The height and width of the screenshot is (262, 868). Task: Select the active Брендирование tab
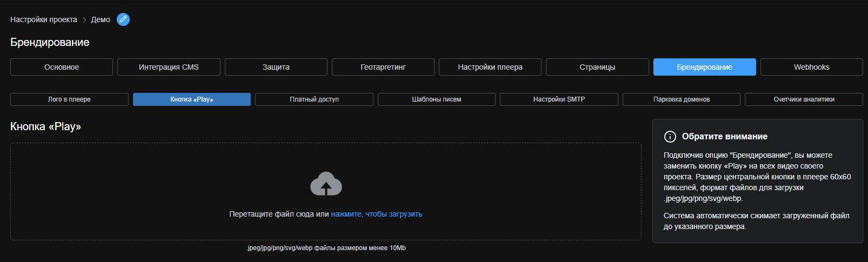705,67
